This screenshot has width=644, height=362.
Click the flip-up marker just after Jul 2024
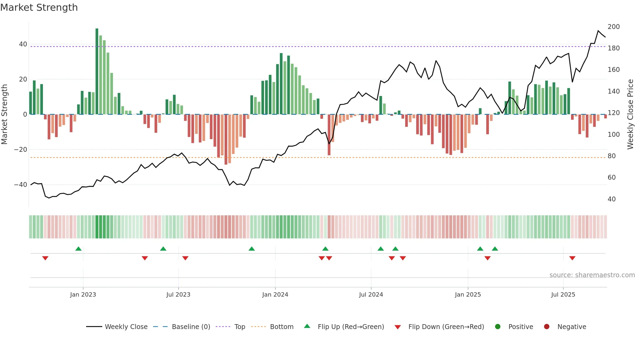point(381,249)
